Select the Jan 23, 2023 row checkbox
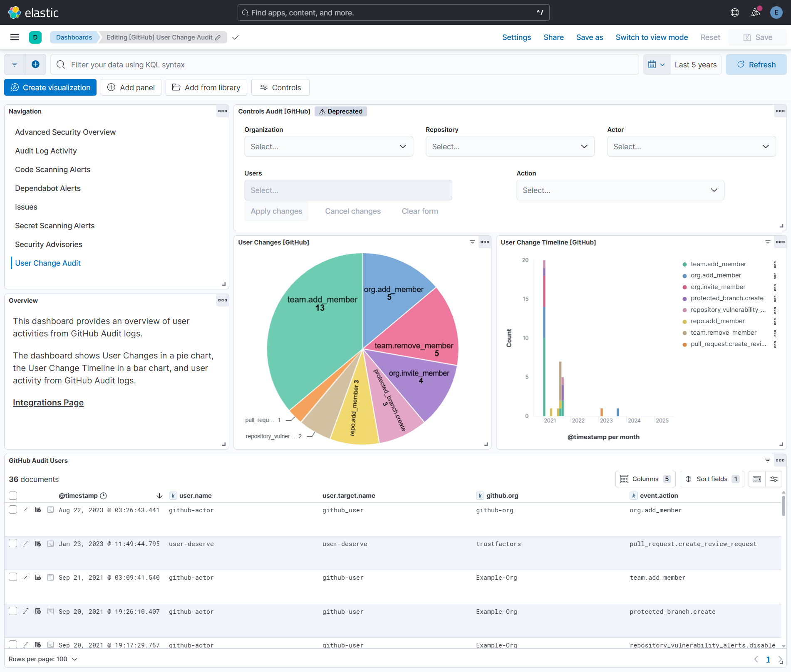Viewport: 791px width, 672px height. [13, 543]
